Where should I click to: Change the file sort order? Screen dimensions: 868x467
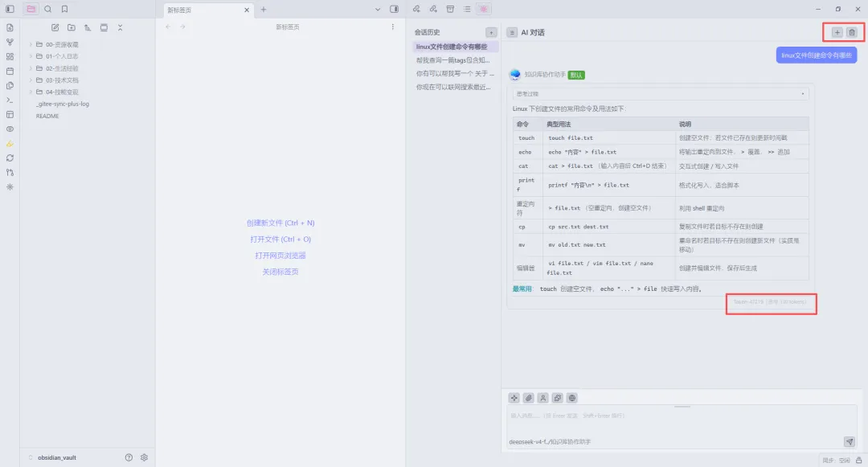point(88,27)
